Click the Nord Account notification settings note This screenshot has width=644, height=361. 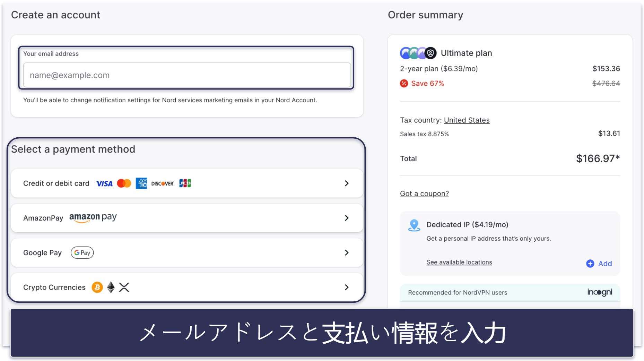point(170,100)
